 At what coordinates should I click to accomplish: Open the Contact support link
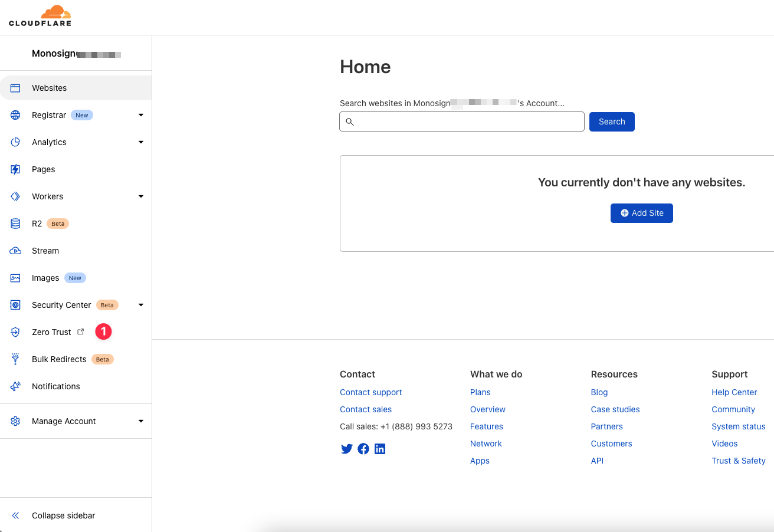(370, 392)
